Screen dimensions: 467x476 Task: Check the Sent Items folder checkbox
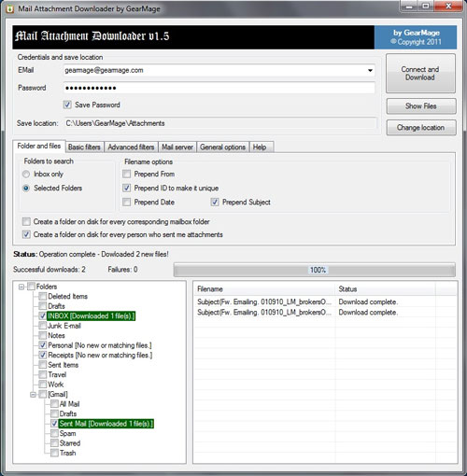tap(42, 365)
